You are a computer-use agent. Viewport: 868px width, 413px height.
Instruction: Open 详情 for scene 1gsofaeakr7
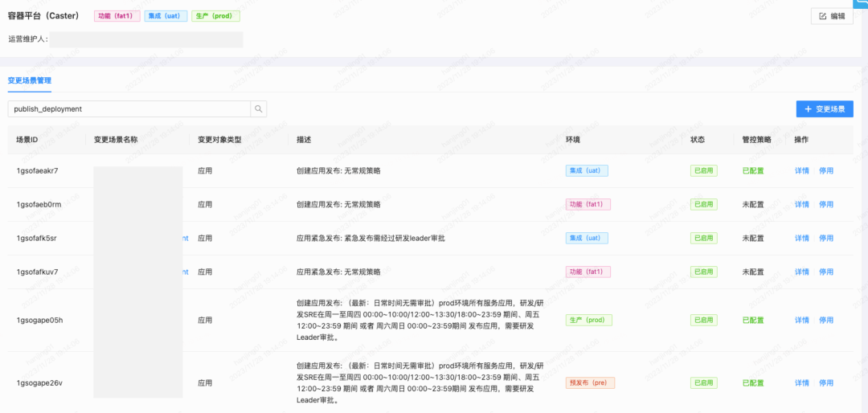point(801,171)
